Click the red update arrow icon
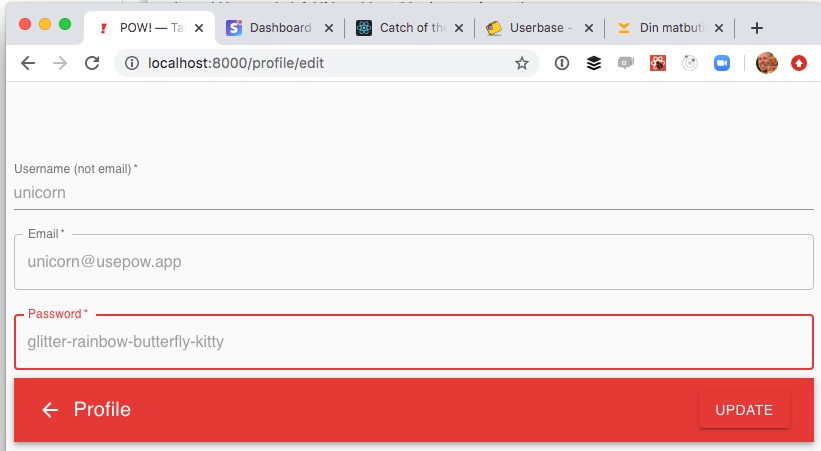The height and width of the screenshot is (451, 821). coord(798,63)
